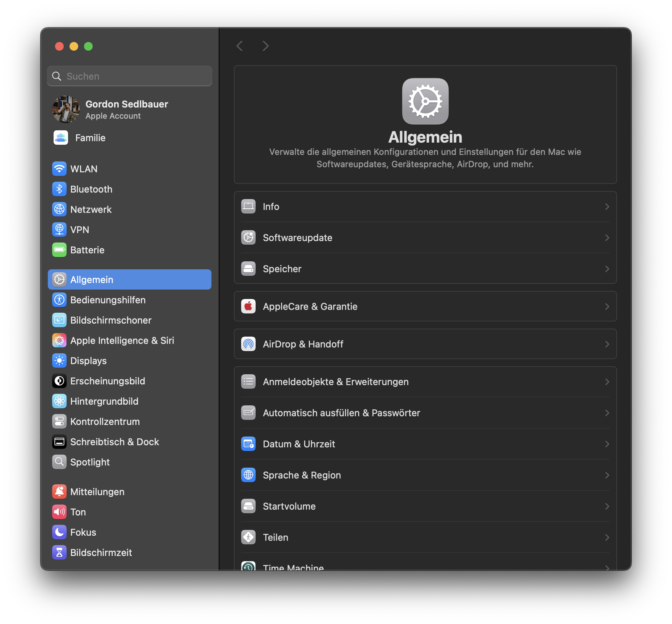
Task: Open WLAN settings from the sidebar
Action: [59, 169]
